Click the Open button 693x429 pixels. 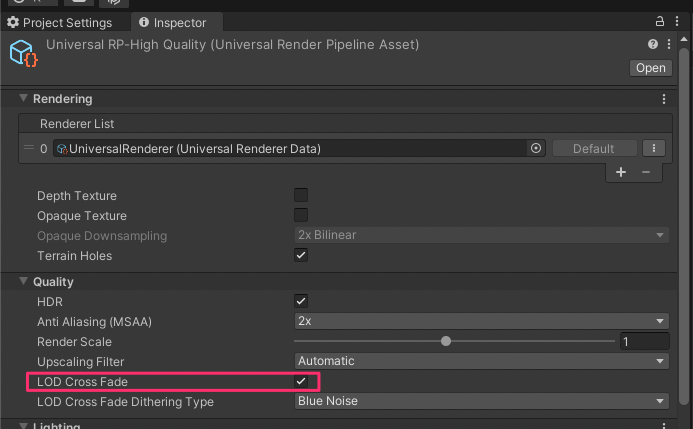point(651,68)
